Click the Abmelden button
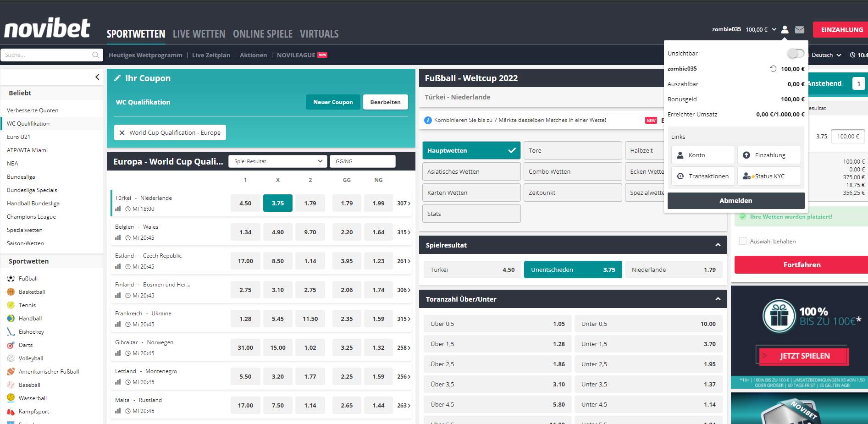 point(735,201)
